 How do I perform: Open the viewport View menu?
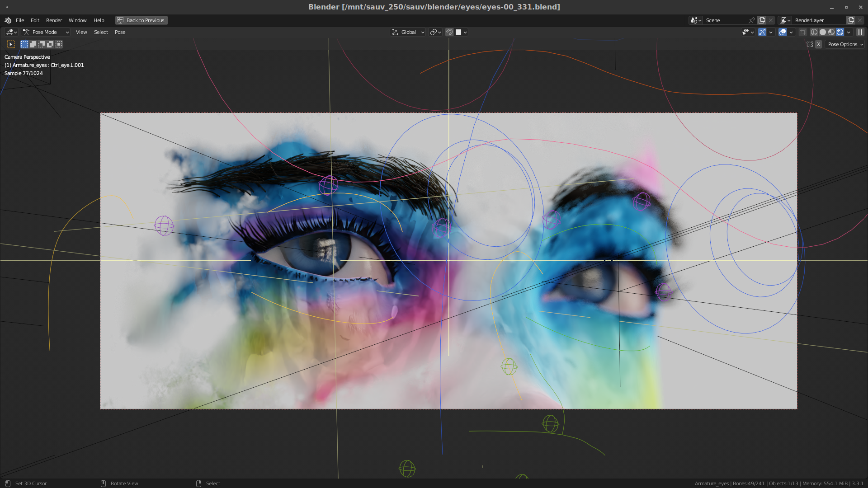click(x=81, y=32)
